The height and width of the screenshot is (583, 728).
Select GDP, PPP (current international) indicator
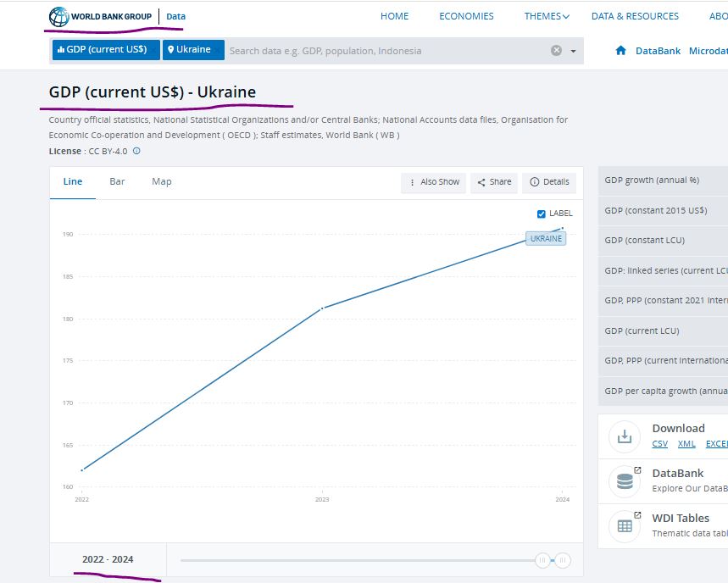(x=663, y=361)
